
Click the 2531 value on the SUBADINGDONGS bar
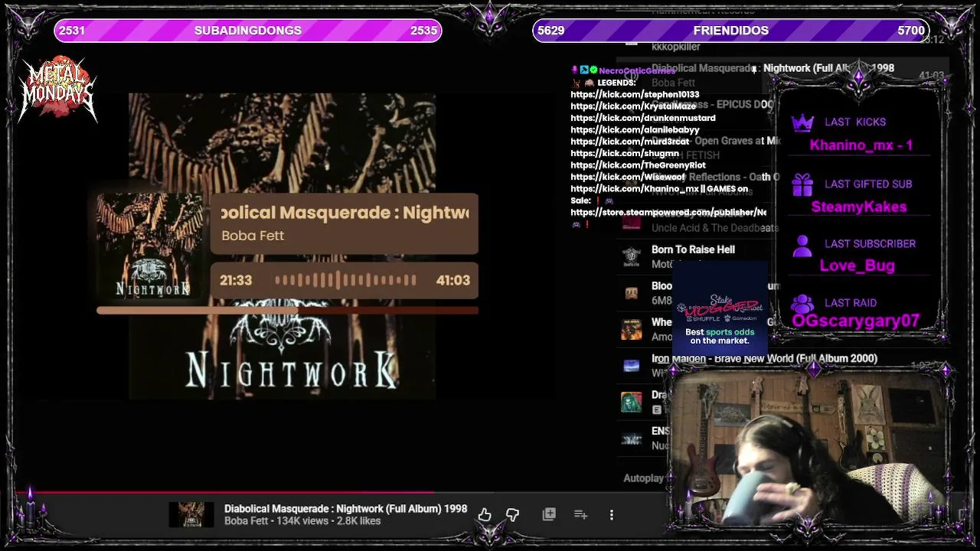72,31
